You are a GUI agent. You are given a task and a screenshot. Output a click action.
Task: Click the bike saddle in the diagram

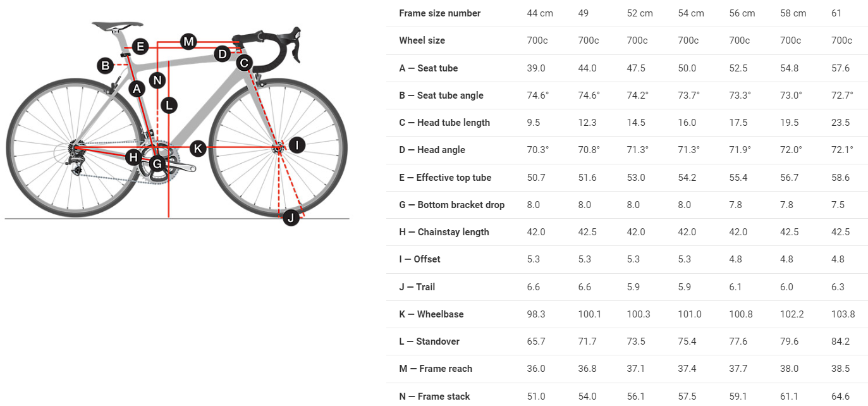[117, 26]
